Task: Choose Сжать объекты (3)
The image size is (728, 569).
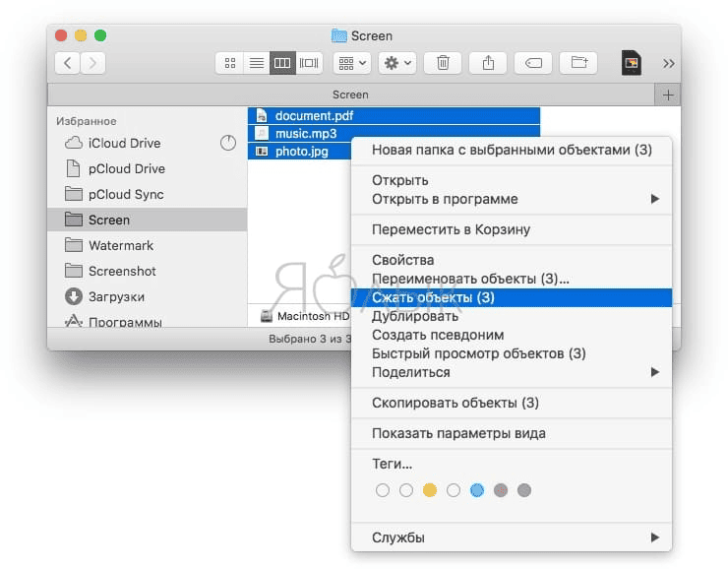Action: 512,297
